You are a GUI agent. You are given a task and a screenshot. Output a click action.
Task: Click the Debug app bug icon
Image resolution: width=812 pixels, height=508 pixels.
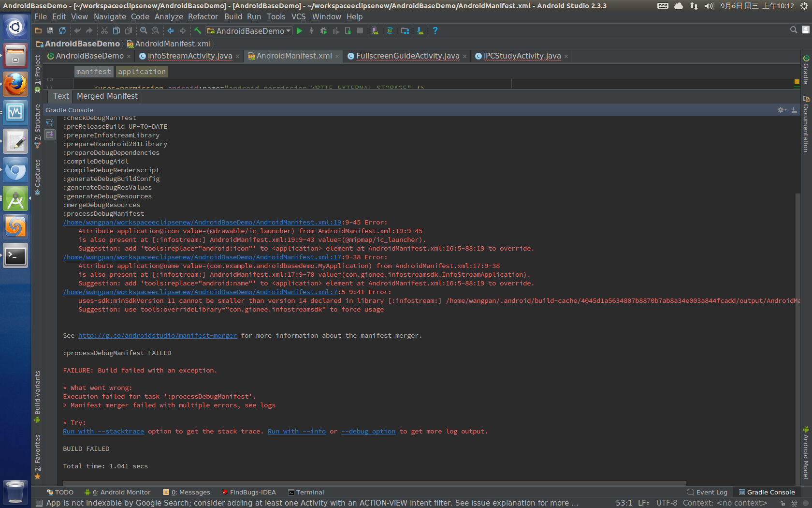click(323, 31)
